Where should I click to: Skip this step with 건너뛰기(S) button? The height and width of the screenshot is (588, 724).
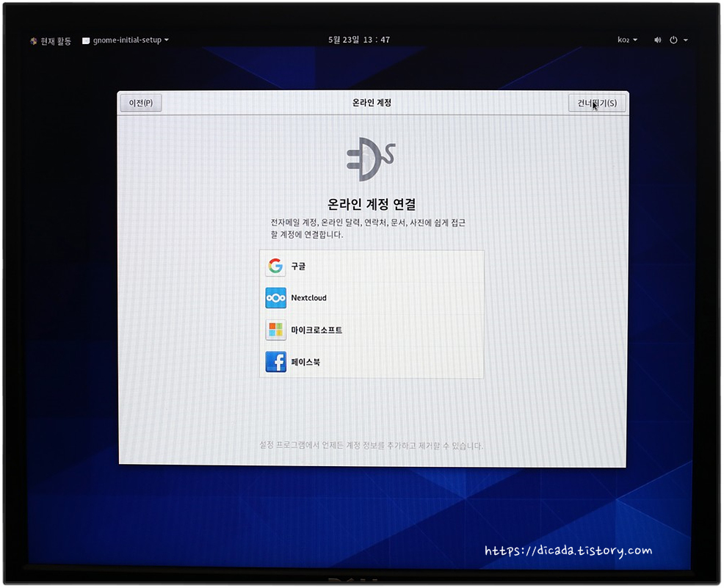(x=597, y=103)
